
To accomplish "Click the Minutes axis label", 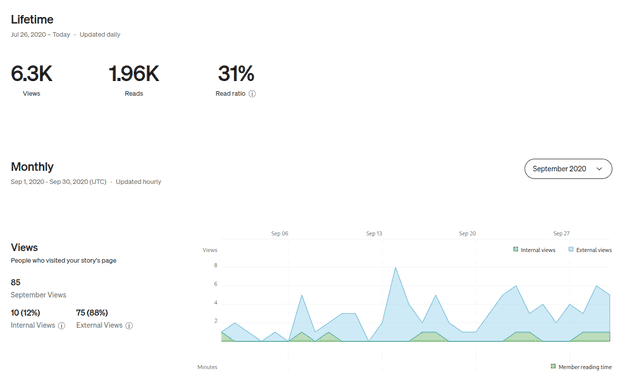I will pos(207,367).
